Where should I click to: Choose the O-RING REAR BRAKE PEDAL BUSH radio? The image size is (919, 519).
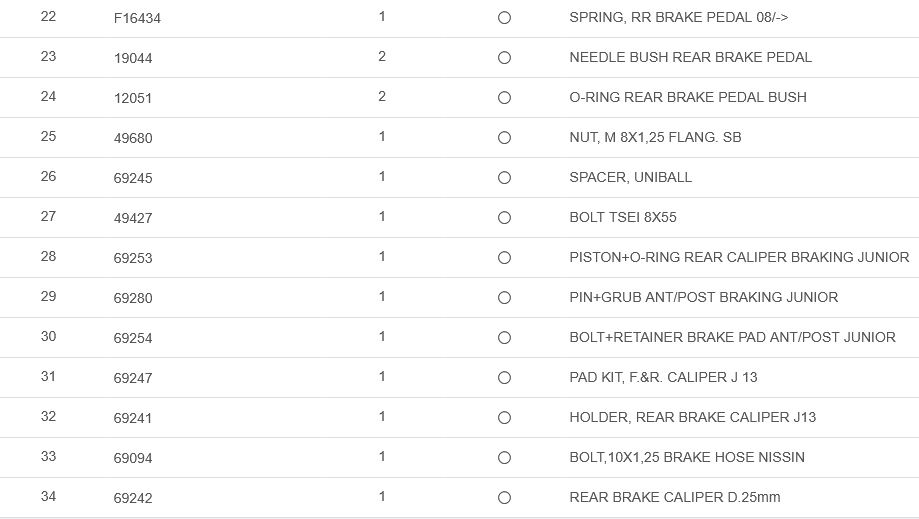tap(504, 98)
